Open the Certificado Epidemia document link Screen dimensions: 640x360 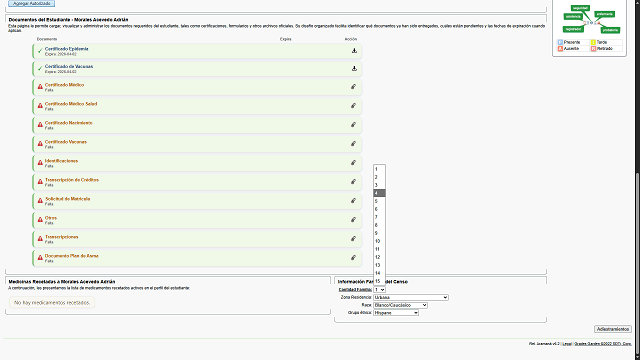pyautogui.click(x=67, y=49)
